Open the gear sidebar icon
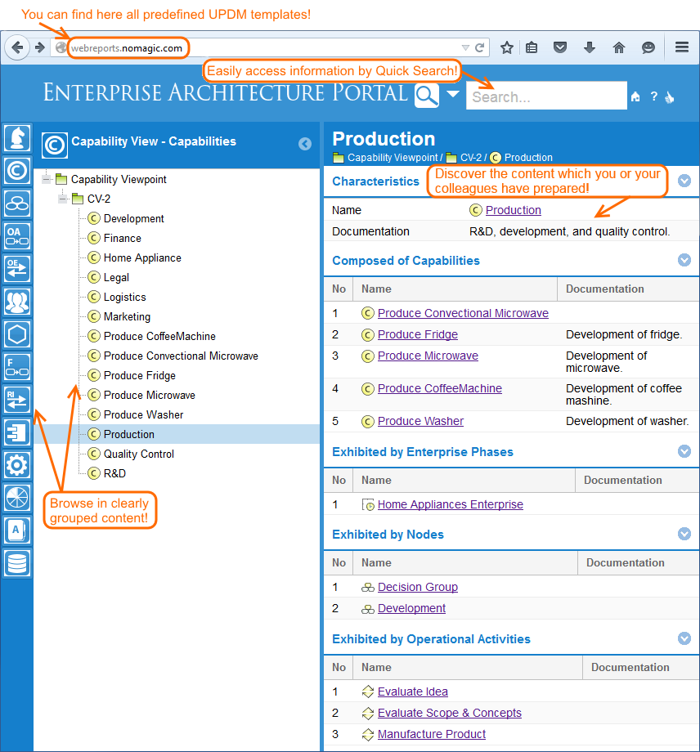This screenshot has width=700, height=752. click(17, 465)
